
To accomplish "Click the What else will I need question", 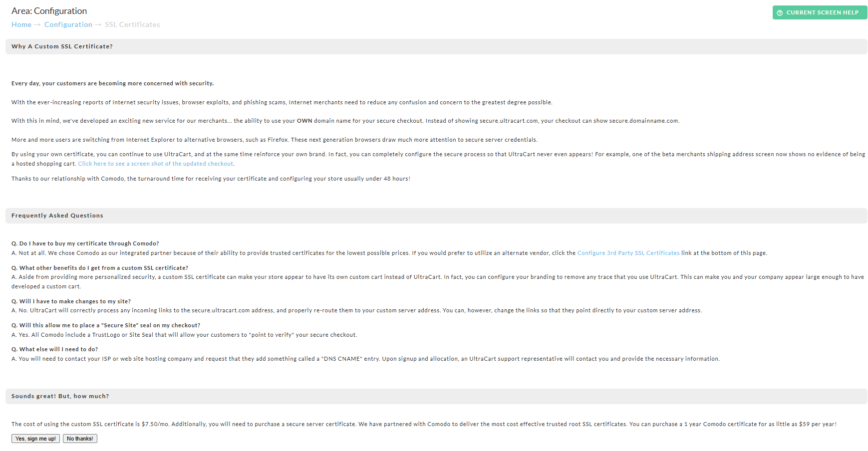I will (x=55, y=349).
